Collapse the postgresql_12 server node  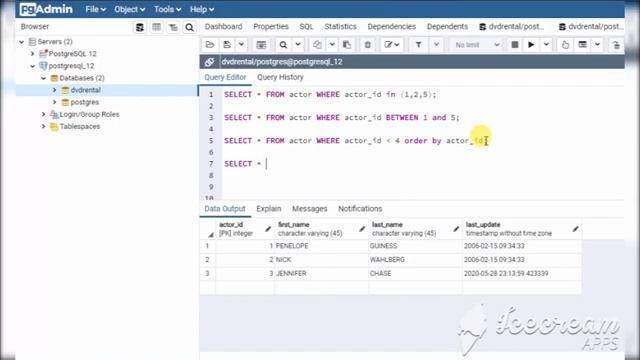33,66
